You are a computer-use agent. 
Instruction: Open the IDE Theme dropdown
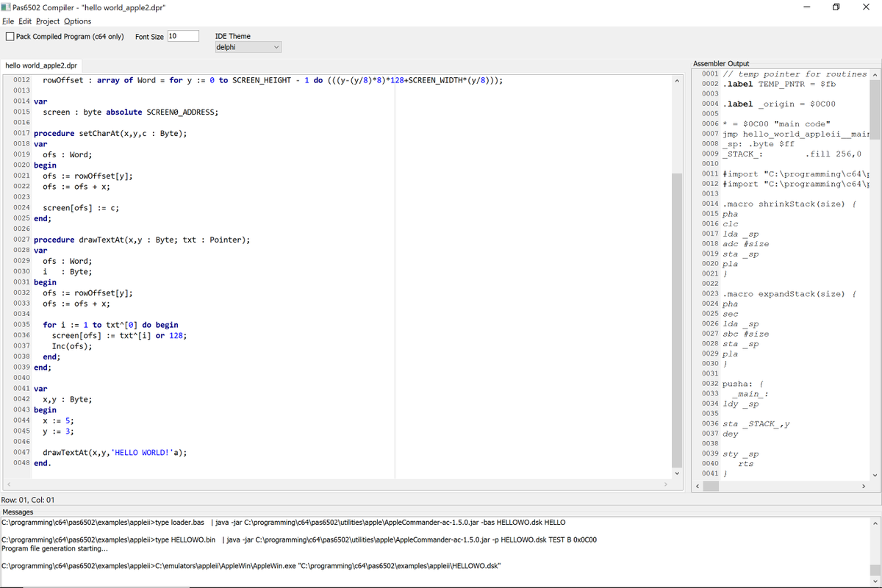[x=248, y=47]
